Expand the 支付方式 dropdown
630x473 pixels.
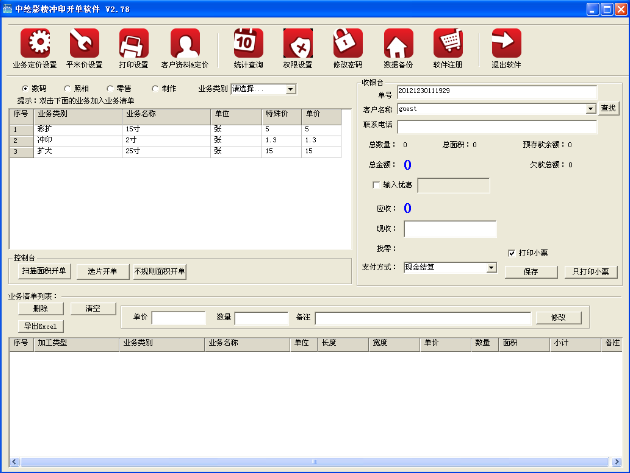click(491, 268)
